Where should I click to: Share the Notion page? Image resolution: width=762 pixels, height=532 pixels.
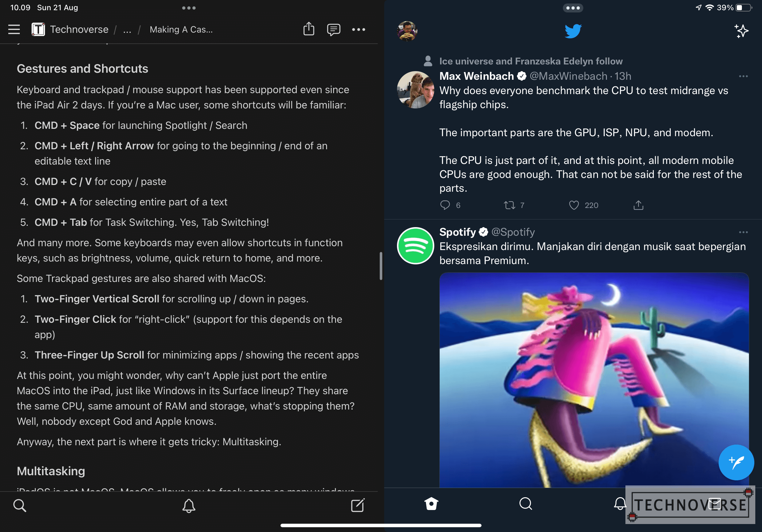coord(309,29)
